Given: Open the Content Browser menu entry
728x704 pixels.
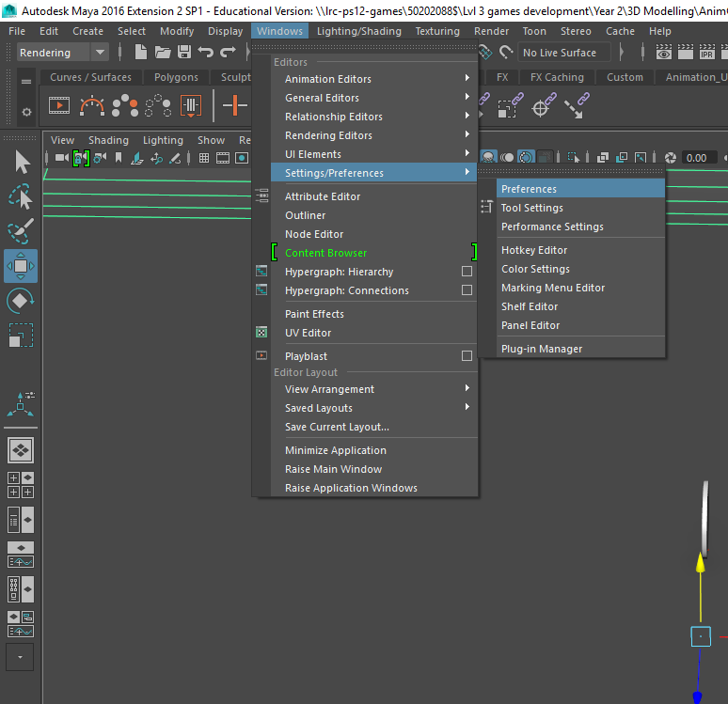Looking at the screenshot, I should tap(373, 253).
